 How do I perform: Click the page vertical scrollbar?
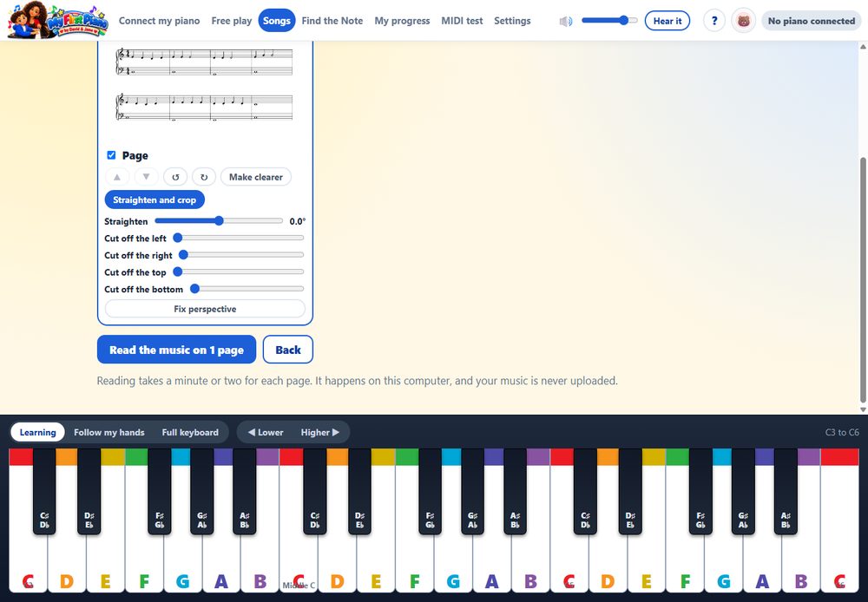point(863,280)
